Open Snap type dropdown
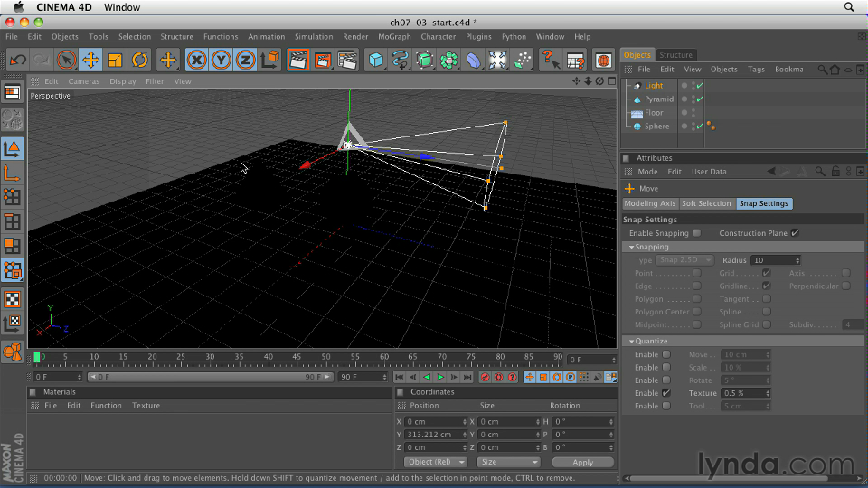 pyautogui.click(x=684, y=260)
